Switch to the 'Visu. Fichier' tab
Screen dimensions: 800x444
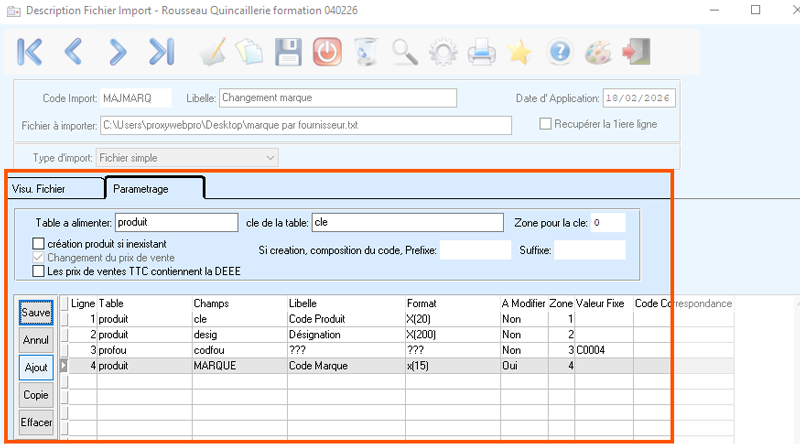(55, 189)
